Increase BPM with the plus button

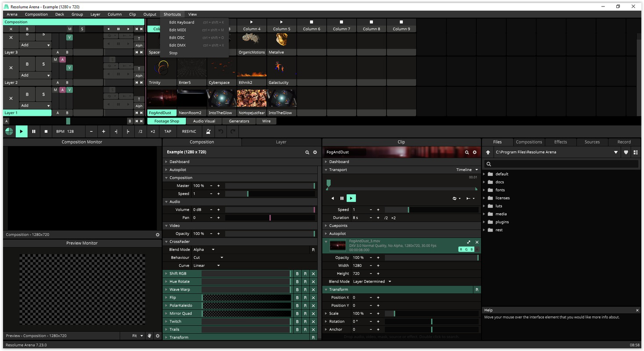104,131
